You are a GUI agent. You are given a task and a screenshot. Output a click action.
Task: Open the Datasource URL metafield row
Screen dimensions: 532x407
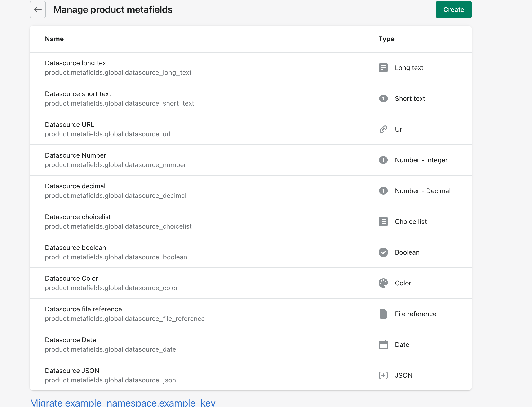(70, 124)
